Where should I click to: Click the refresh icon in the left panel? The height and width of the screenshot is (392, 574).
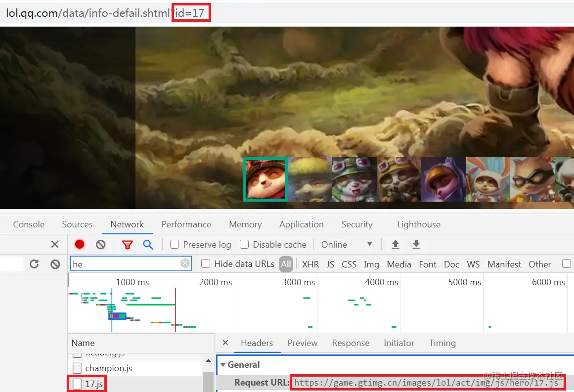[34, 264]
